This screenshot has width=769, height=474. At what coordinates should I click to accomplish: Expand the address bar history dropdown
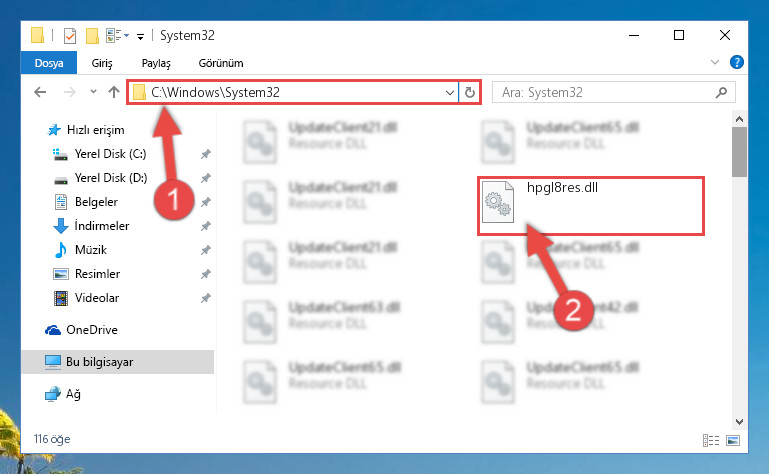point(449,92)
